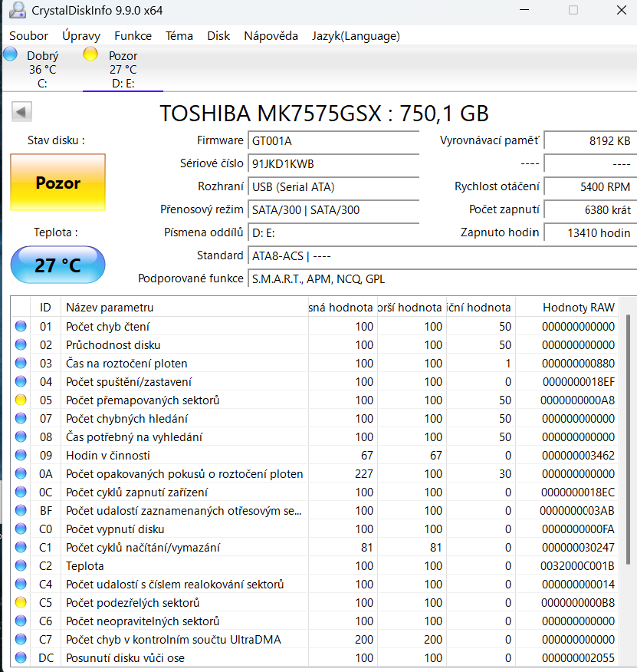Click status icon for Počet vypnutí disku
This screenshot has width=637, height=672.
point(21,529)
